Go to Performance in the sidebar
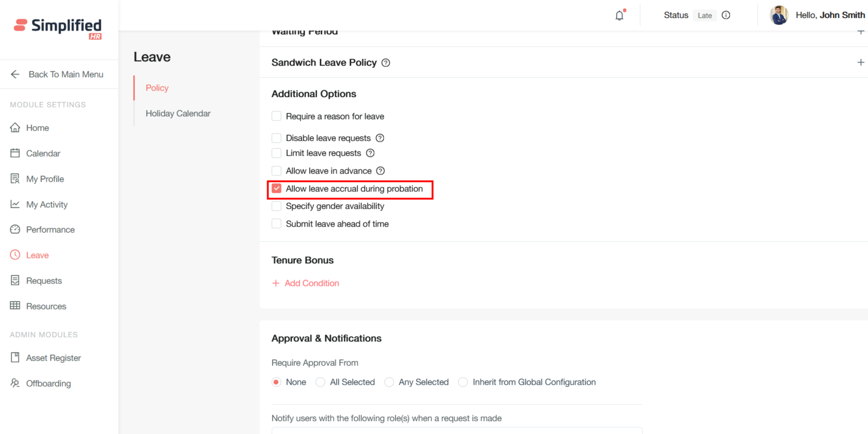This screenshot has height=434, width=868. pyautogui.click(x=50, y=230)
